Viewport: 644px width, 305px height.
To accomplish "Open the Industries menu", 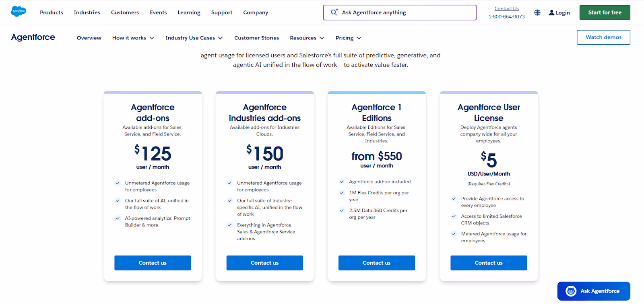I will 87,12.
